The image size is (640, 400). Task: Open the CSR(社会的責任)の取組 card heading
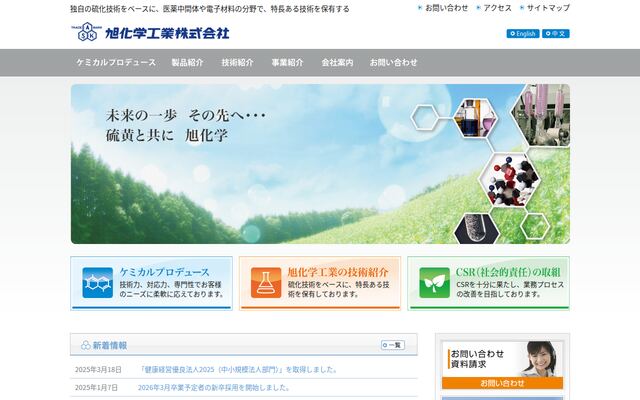[508, 272]
